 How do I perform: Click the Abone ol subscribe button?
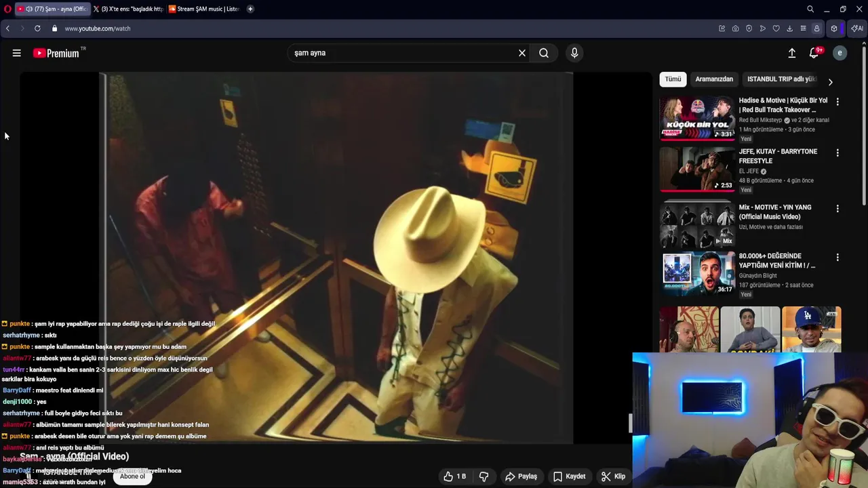pos(132,476)
